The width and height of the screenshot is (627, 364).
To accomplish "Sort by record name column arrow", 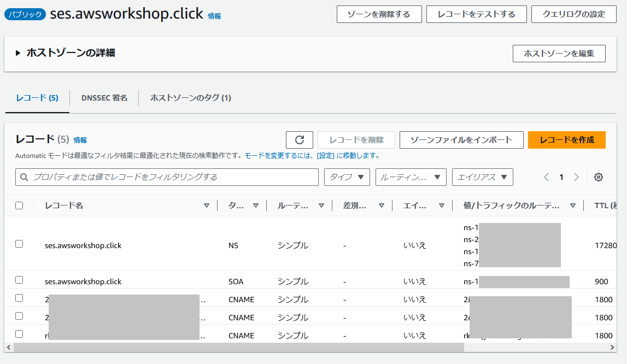I will (x=206, y=206).
